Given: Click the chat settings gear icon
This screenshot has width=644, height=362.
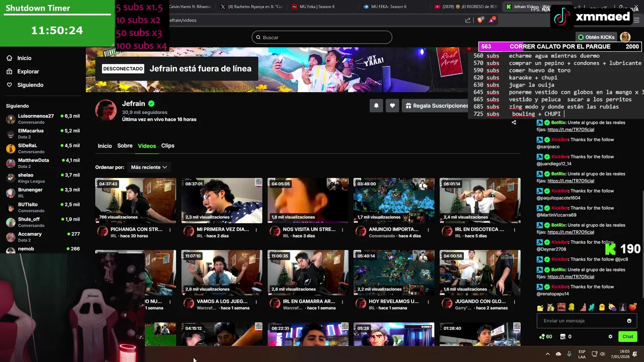Looking at the screenshot, I should (x=610, y=337).
